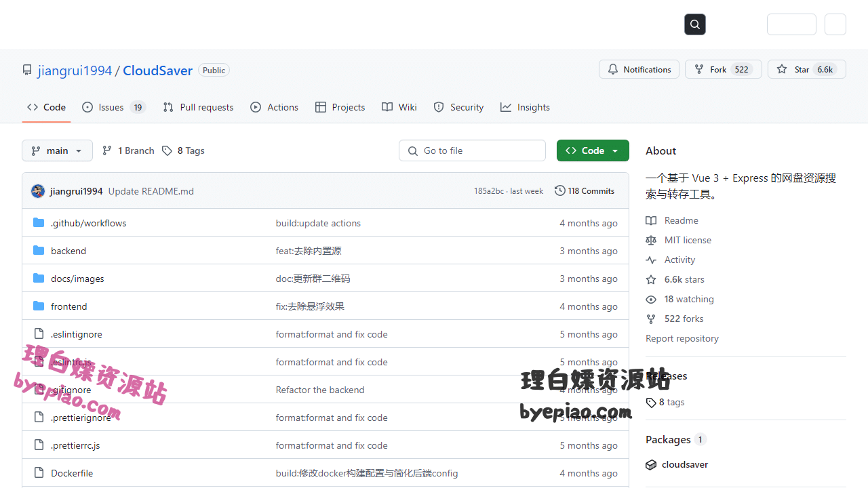This screenshot has height=488, width=868.
Task: Click the package cube icon by cloudsaver
Action: pos(651,464)
